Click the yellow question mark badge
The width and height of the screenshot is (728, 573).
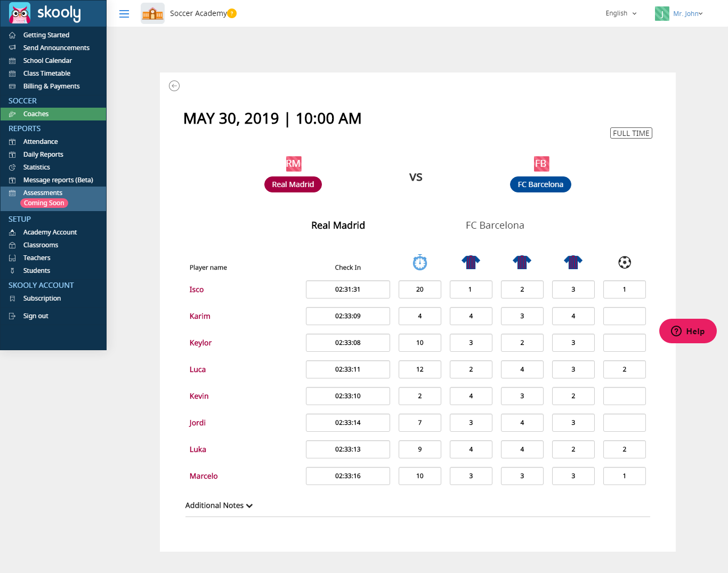coord(232,13)
